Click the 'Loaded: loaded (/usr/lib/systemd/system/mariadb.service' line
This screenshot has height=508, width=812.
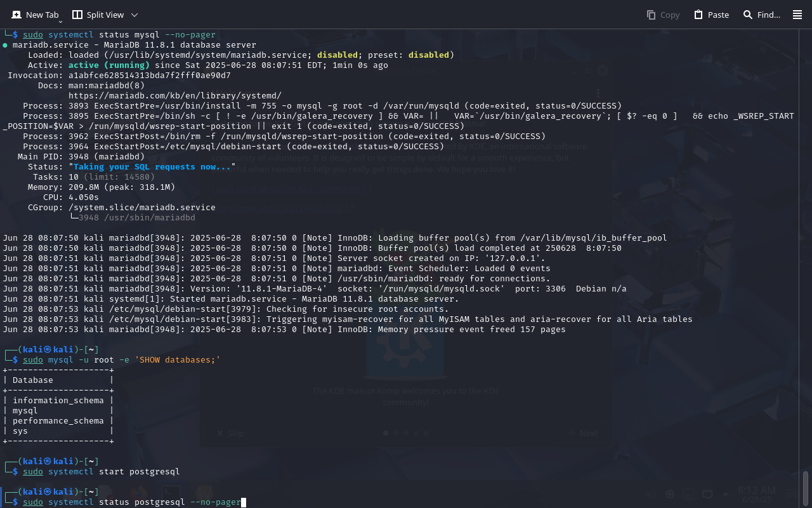pos(241,55)
